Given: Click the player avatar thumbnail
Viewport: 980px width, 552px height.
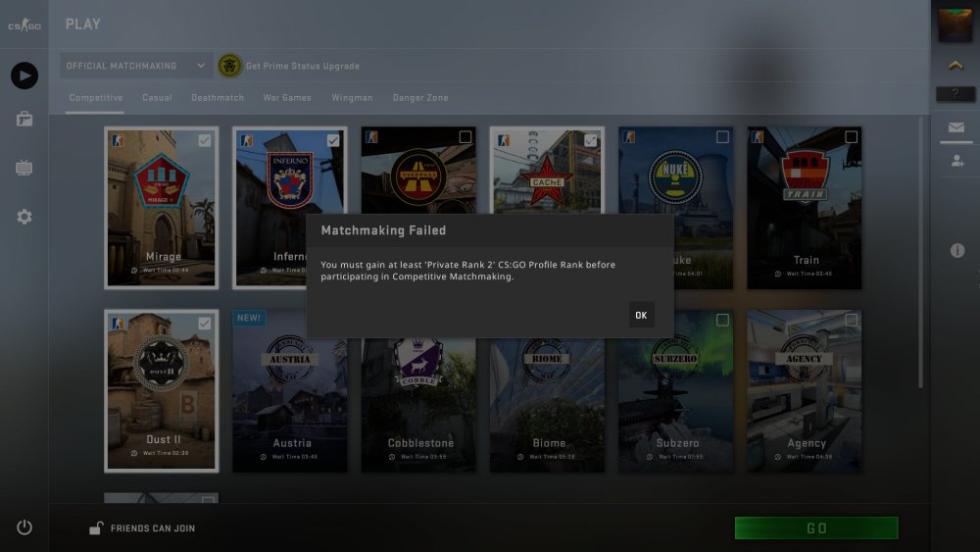Looking at the screenshot, I should 955,24.
